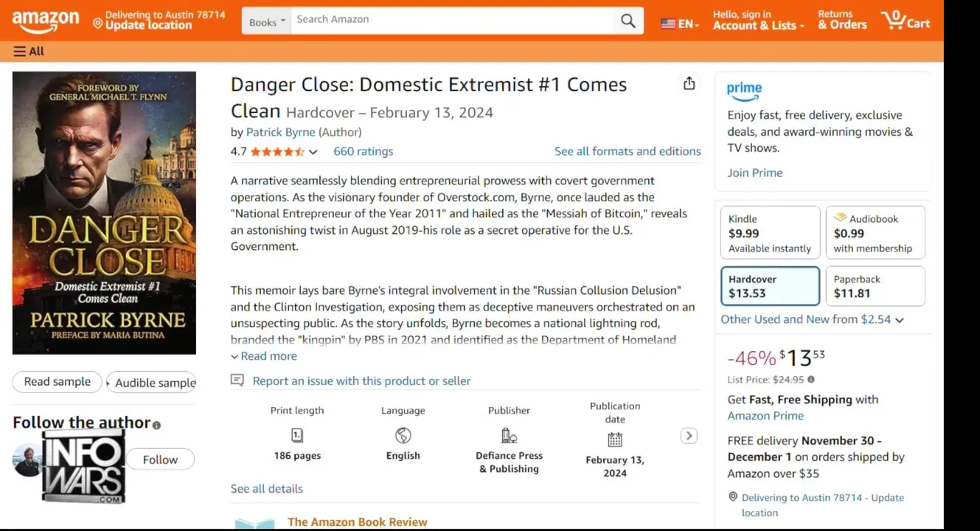
Task: Click the Read sample button
Action: 58,382
